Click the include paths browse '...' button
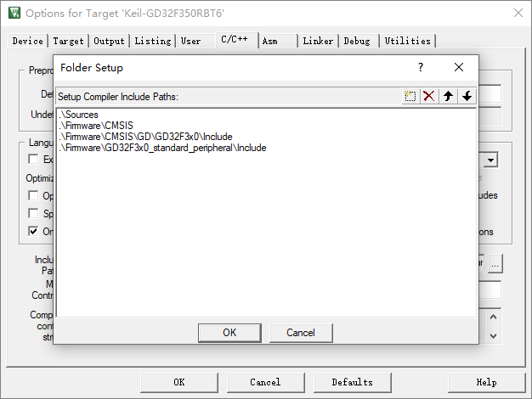Image resolution: width=532 pixels, height=399 pixels. pos(495,264)
